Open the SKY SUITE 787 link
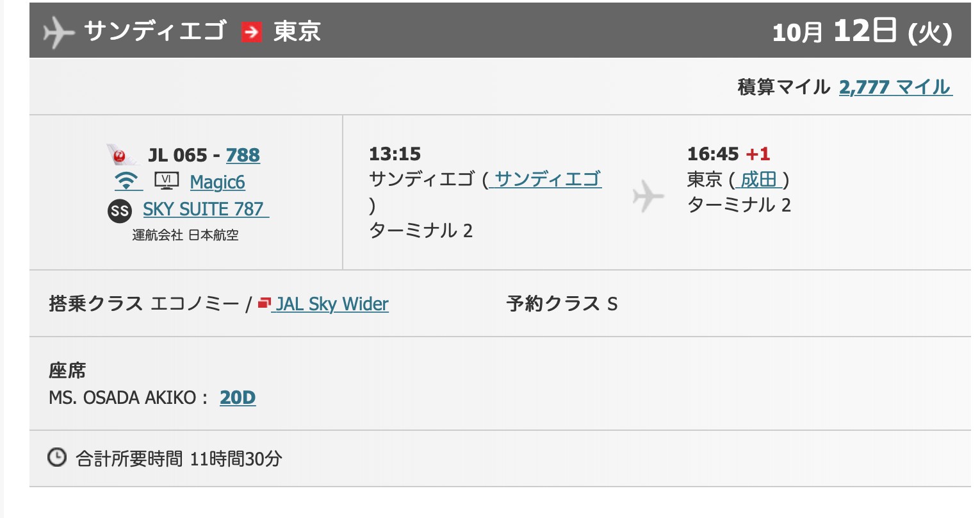Screen dimensions: 980x518 (206, 209)
